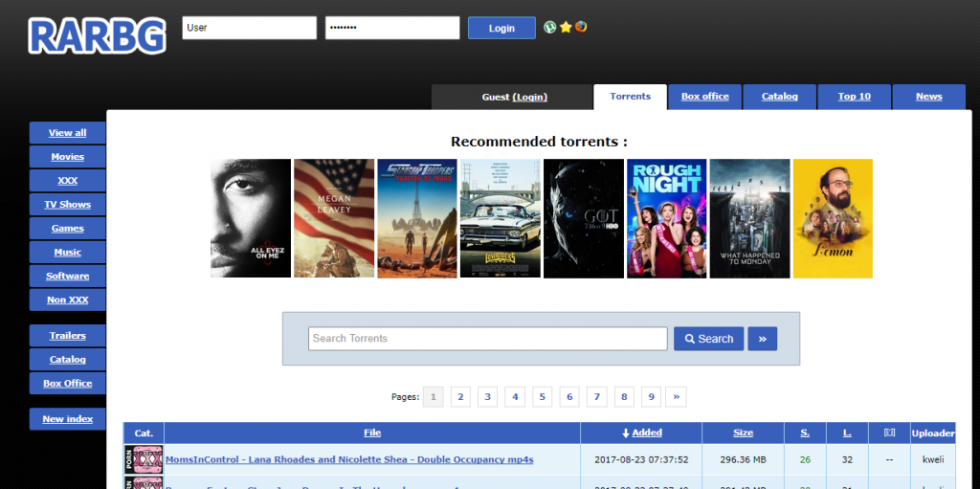This screenshot has height=489, width=980.
Task: Open the All Eyez On Me poster
Action: tap(251, 218)
